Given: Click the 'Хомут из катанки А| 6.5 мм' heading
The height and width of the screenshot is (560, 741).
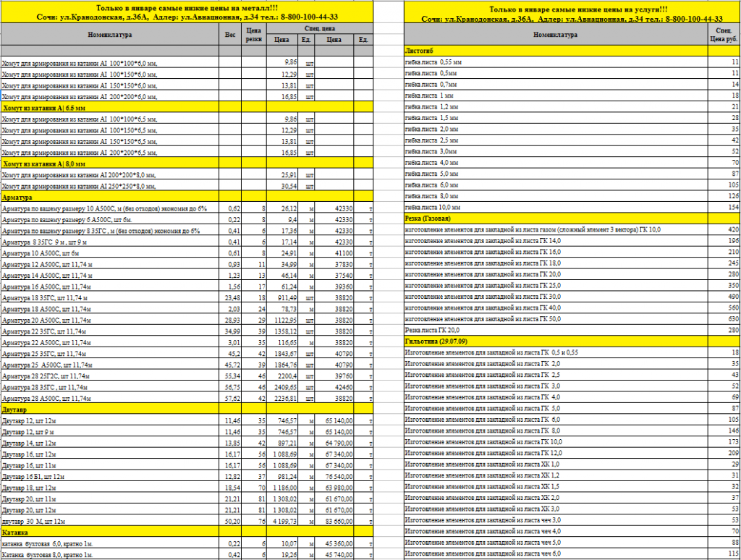Looking at the screenshot, I should [x=44, y=107].
